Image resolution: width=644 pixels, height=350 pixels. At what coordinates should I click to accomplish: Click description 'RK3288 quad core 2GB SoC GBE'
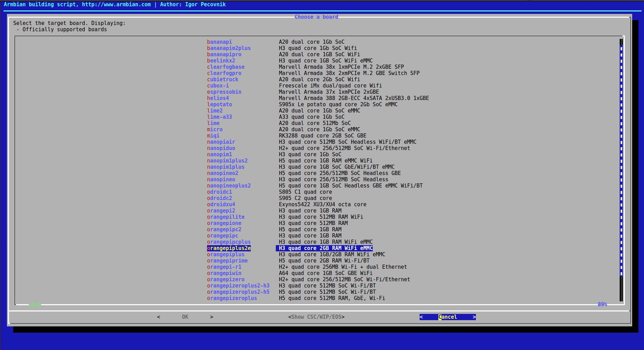[x=323, y=136]
